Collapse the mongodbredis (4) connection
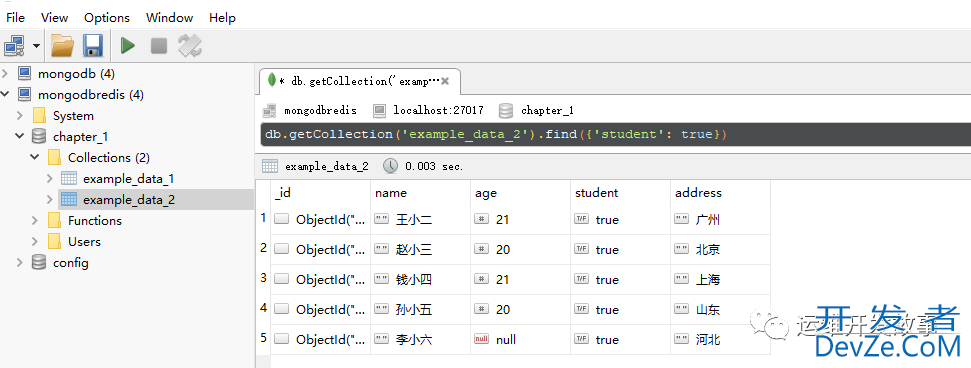This screenshot has height=368, width=971. [6, 95]
